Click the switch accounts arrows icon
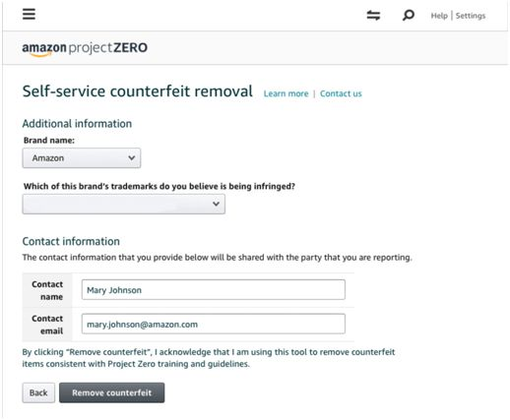The image size is (510, 420). [373, 15]
